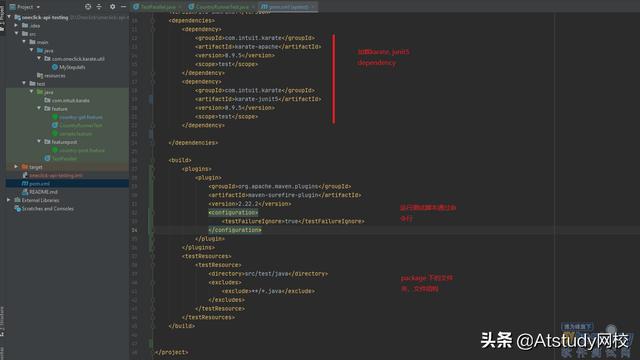The image size is (640, 360).
Task: Collapse the test folder
Action: [x=24, y=83]
